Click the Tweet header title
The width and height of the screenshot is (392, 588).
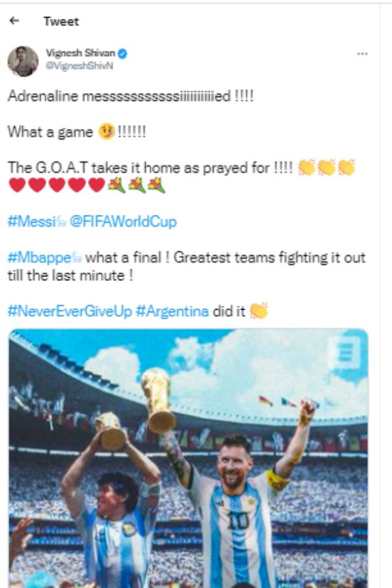pos(61,21)
